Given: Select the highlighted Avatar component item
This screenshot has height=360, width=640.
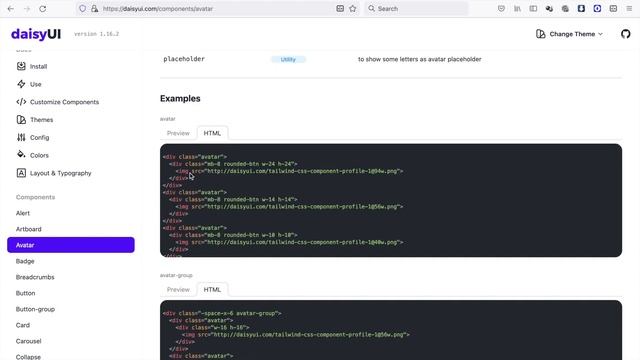Looking at the screenshot, I should [71, 245].
